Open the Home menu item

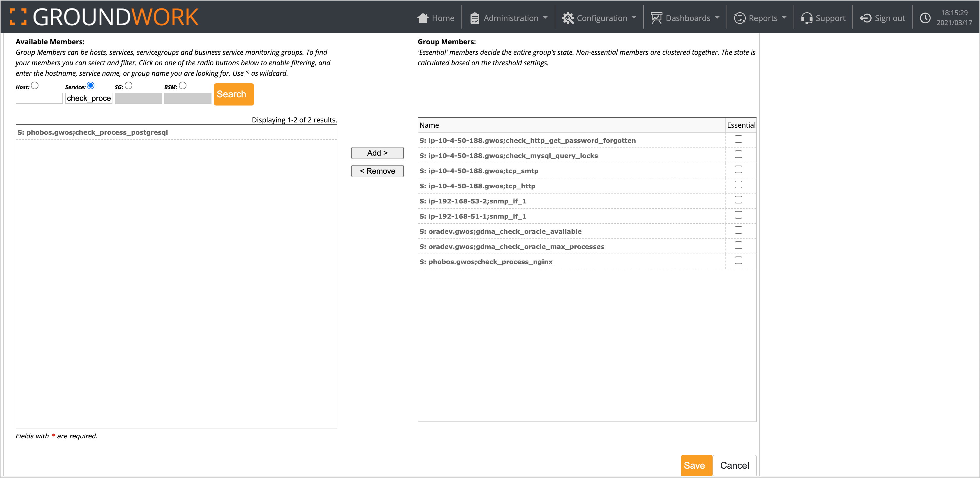pos(436,18)
